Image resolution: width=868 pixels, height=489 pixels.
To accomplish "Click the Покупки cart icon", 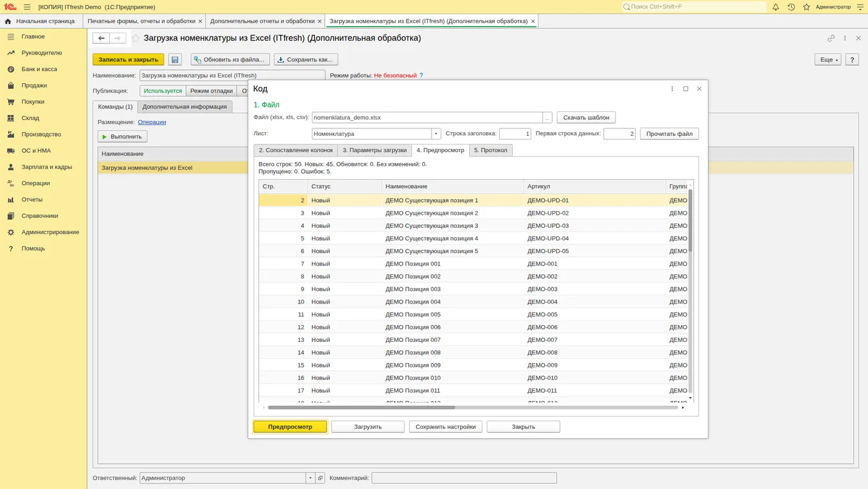I will 11,102.
